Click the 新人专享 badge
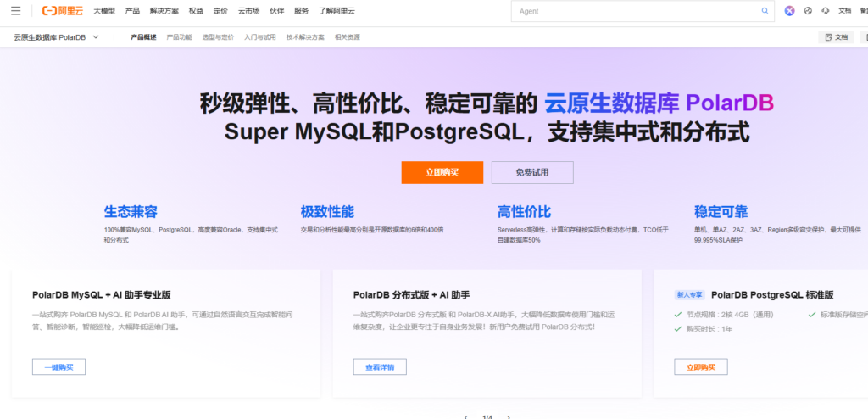This screenshot has width=868, height=419. pyautogui.click(x=690, y=295)
